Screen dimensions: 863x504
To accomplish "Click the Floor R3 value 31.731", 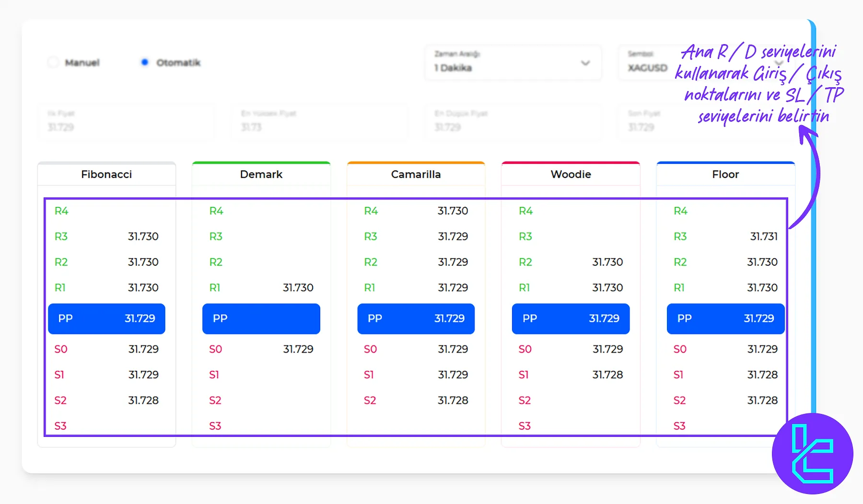I will [x=763, y=237].
